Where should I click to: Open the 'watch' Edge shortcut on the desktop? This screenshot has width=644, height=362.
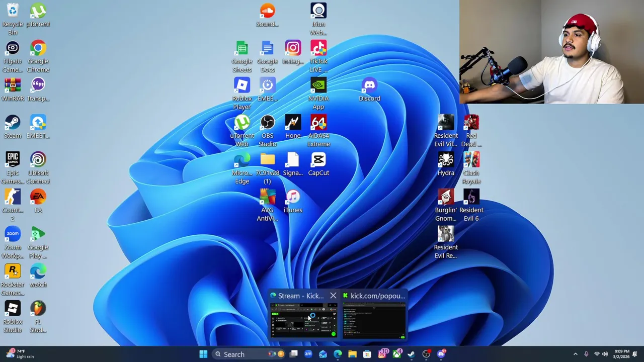coord(38,276)
